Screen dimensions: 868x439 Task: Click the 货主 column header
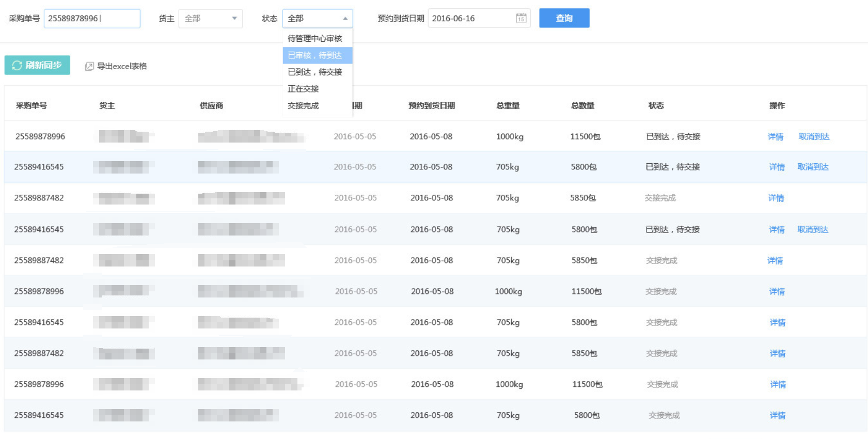tap(107, 105)
